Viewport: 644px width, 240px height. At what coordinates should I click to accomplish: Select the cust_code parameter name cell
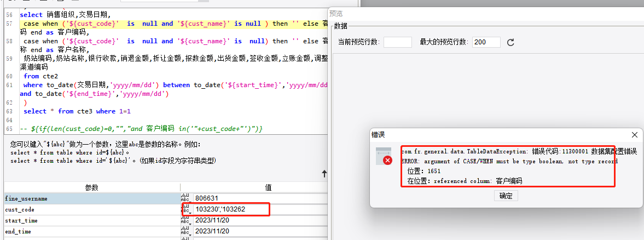pyautogui.click(x=92, y=209)
